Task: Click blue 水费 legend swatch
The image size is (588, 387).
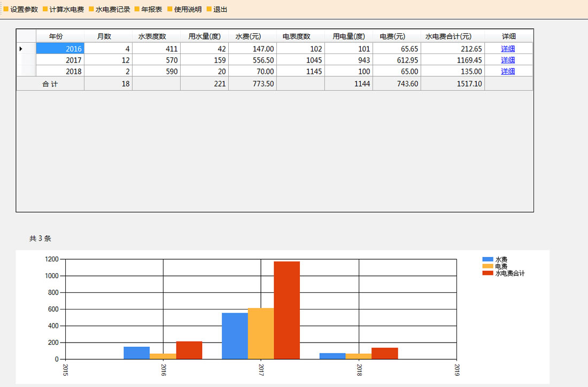Action: [x=488, y=259]
